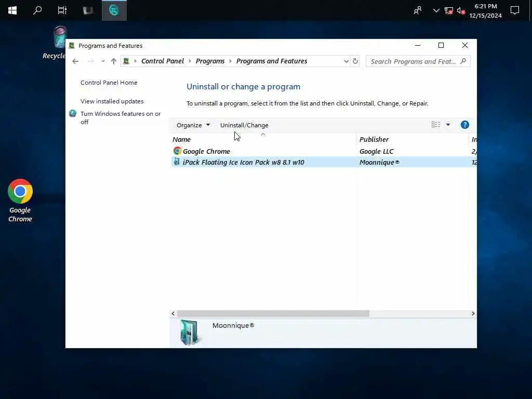Click the clock showing 6:21 PM
This screenshot has width=532, height=399.
[x=486, y=11]
